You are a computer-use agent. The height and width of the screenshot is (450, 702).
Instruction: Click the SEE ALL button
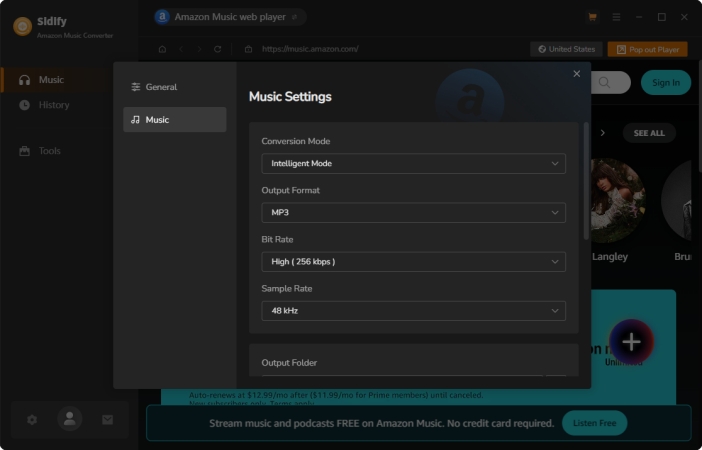click(x=649, y=133)
